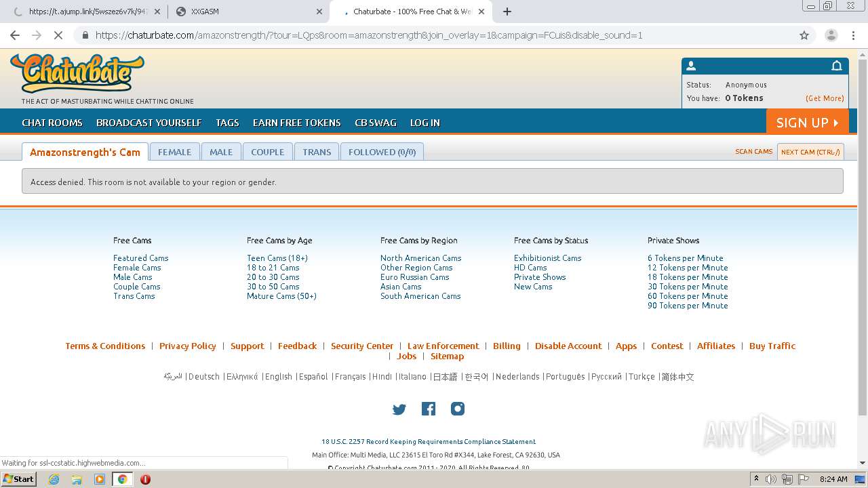Open the 6 Tokens per Minute link
Viewport: 868px width, 488px height.
(686, 258)
